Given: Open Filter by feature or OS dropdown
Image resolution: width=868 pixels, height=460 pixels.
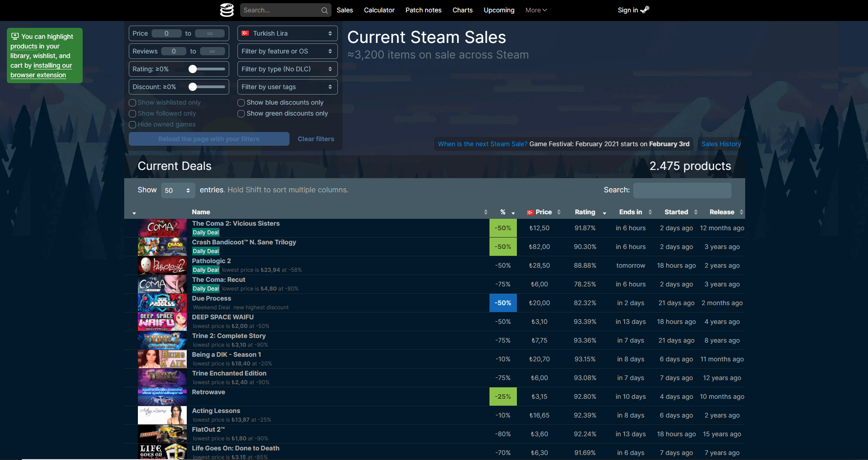Looking at the screenshot, I should (288, 51).
